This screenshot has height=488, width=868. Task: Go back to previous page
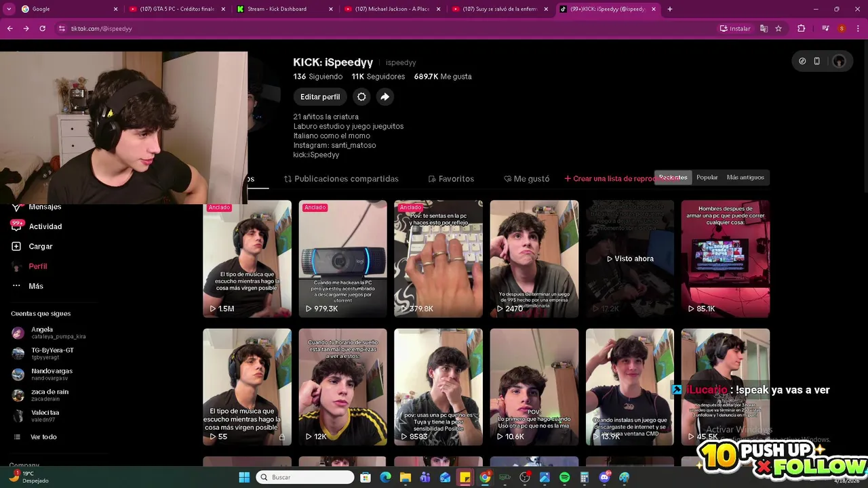point(9,28)
